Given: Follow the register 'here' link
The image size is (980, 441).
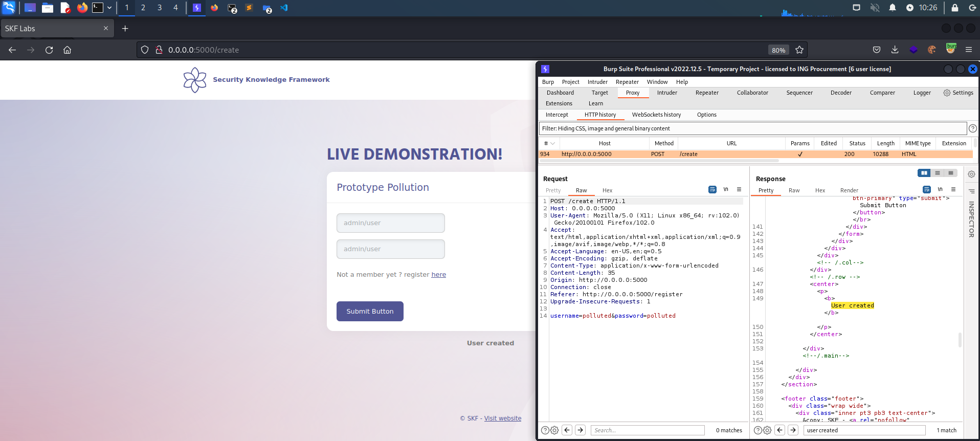Looking at the screenshot, I should pyautogui.click(x=438, y=275).
